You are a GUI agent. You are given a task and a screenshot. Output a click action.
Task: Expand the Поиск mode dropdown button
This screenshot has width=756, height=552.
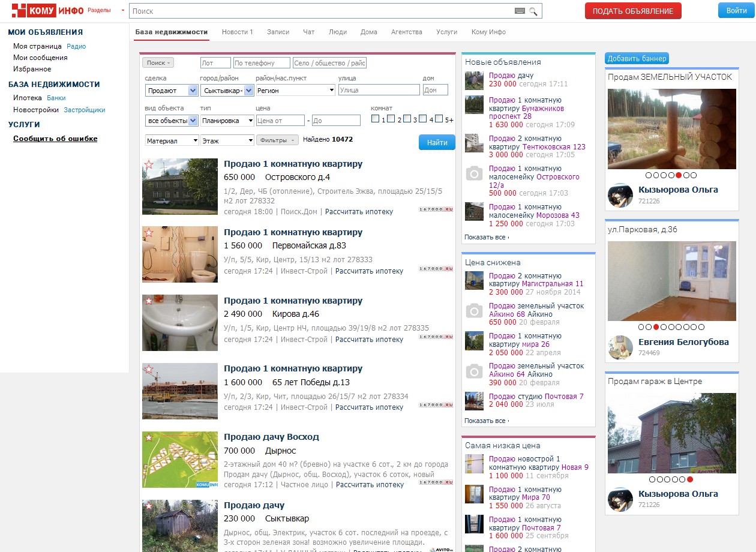click(158, 62)
